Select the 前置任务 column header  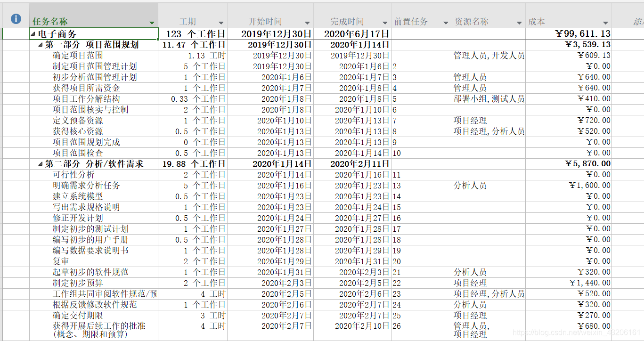(x=422, y=16)
